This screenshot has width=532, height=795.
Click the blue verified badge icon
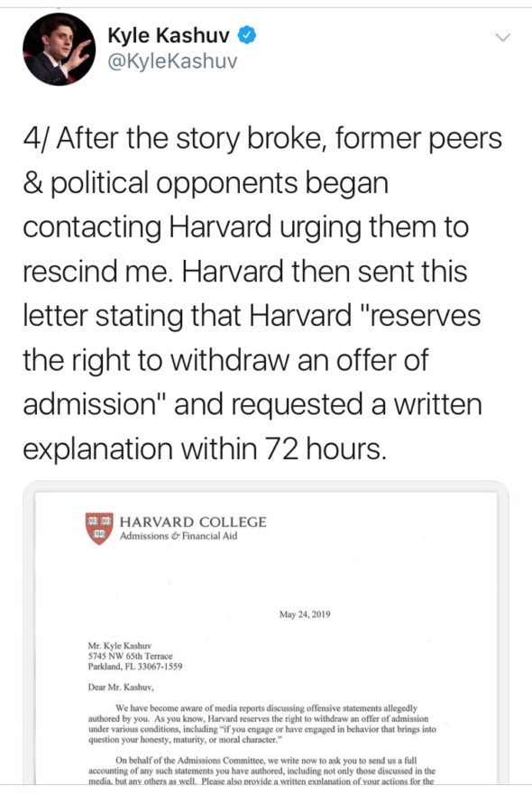pyautogui.click(x=247, y=35)
